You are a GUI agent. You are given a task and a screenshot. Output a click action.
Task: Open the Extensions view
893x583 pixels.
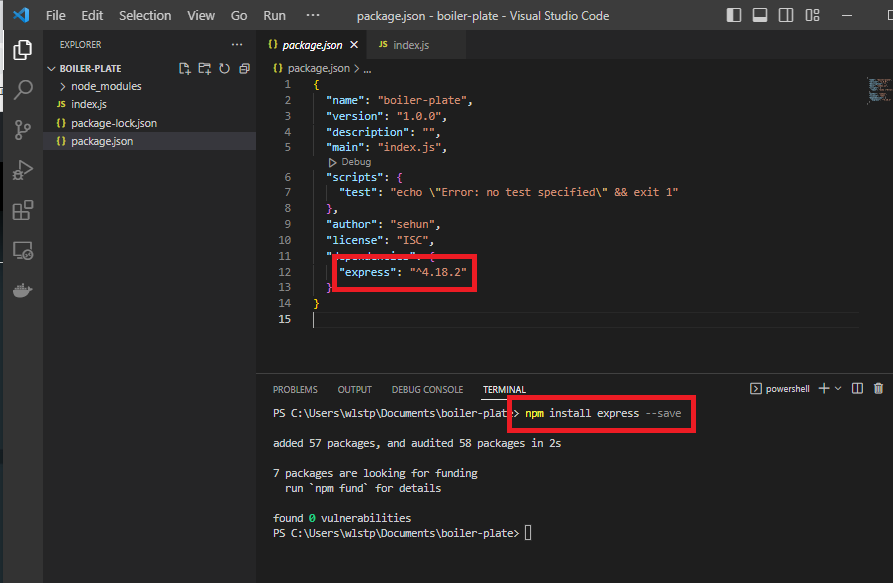tap(22, 211)
